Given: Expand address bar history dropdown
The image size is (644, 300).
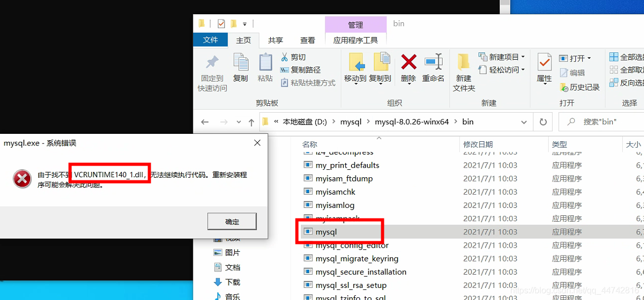Looking at the screenshot, I should point(524,122).
